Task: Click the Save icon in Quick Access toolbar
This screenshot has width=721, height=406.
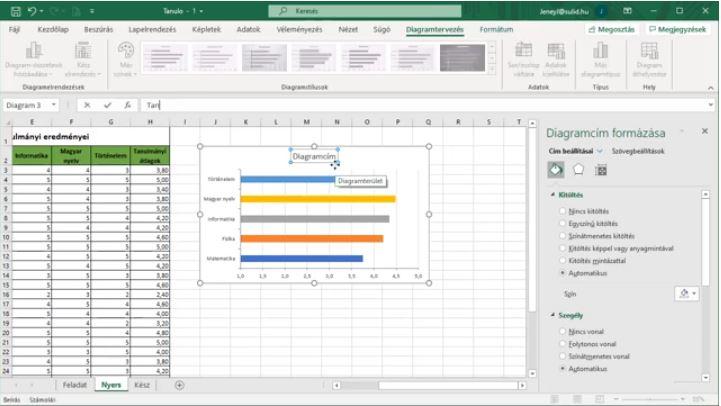Action: (x=11, y=10)
